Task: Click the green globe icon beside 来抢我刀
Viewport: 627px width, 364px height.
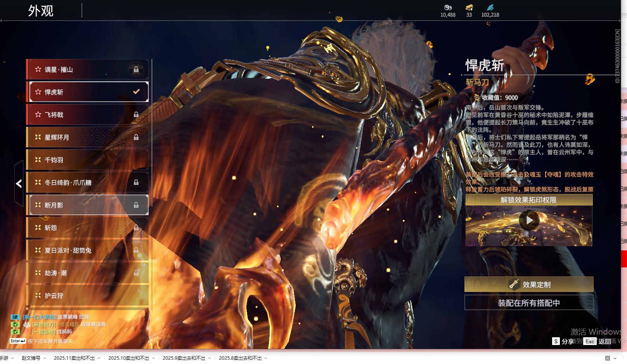Action: pyautogui.click(x=15, y=324)
